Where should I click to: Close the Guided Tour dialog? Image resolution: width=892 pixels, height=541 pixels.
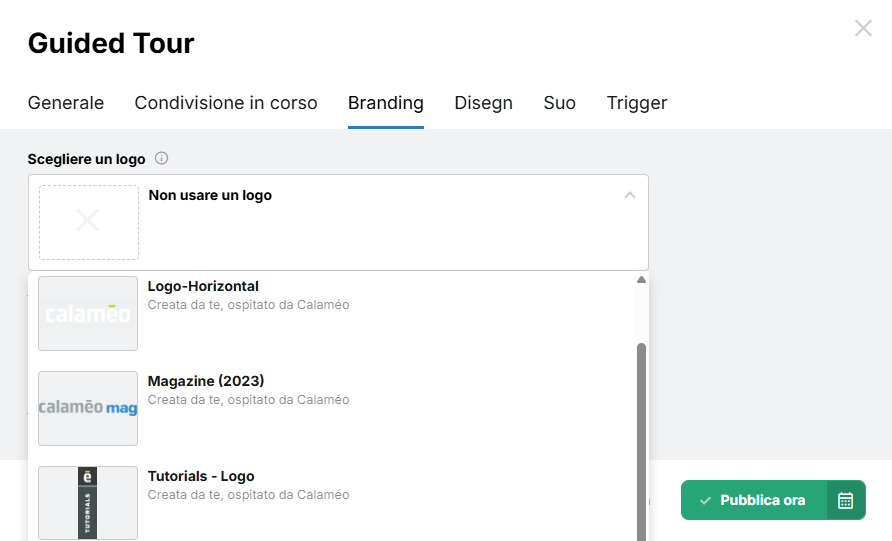click(863, 28)
